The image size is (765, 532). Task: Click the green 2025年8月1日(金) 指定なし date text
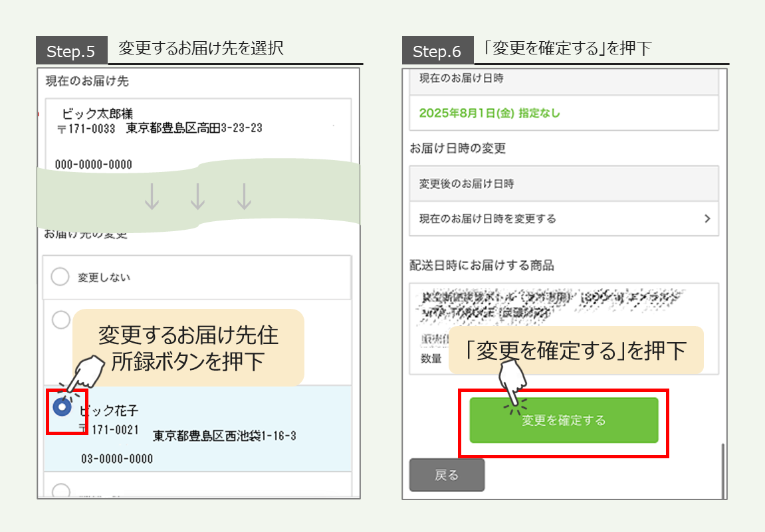(x=490, y=113)
